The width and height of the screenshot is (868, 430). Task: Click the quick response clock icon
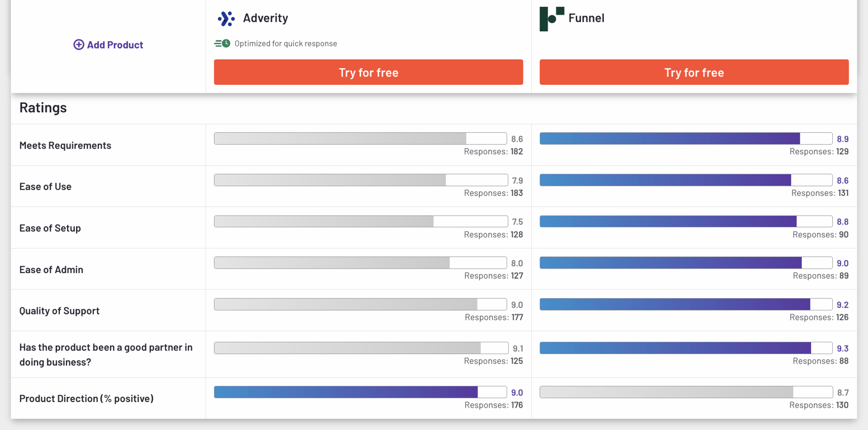pos(222,44)
